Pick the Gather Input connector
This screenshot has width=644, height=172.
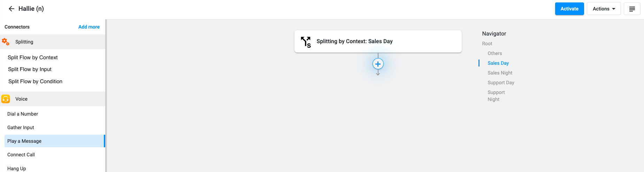(21, 127)
